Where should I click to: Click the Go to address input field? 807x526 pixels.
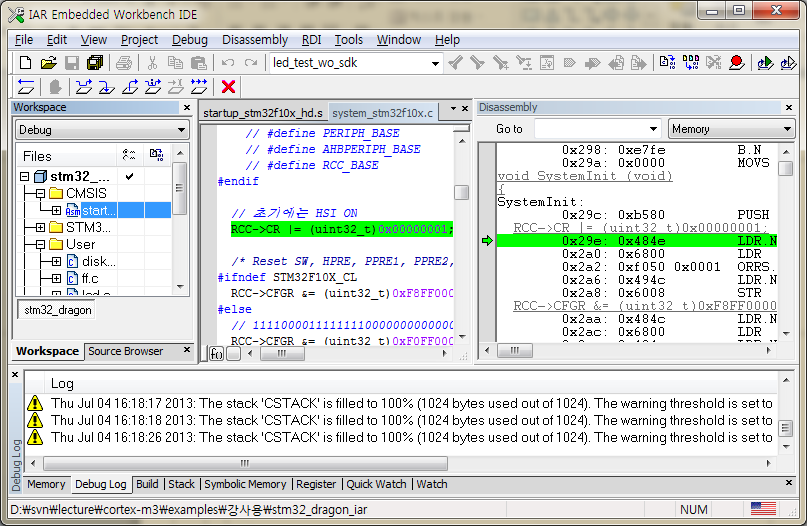590,129
